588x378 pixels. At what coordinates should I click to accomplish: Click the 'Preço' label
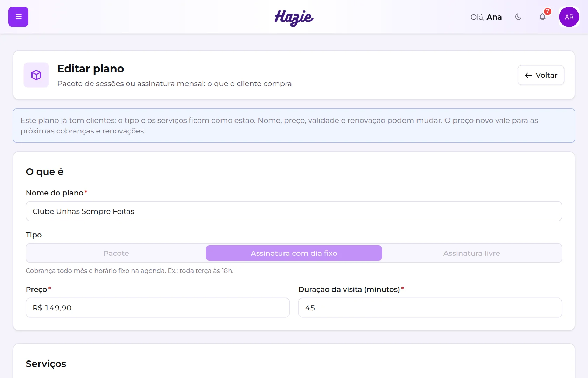(36, 289)
